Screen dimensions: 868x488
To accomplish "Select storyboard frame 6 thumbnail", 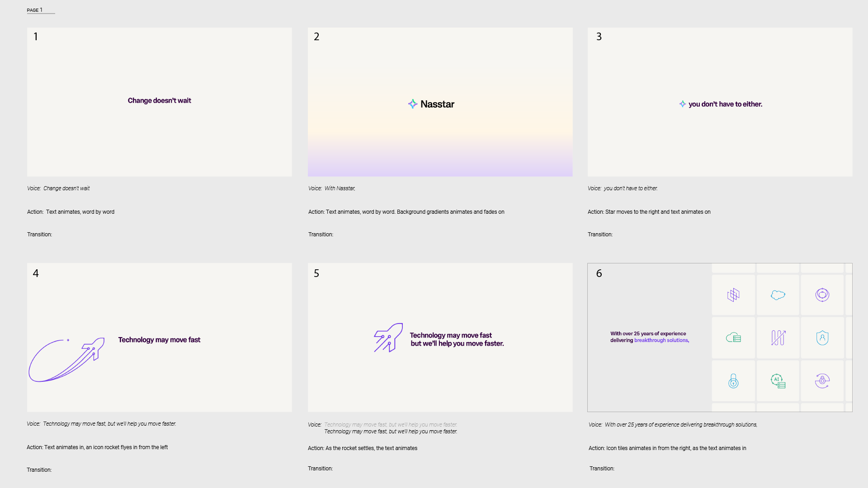I will pos(720,338).
